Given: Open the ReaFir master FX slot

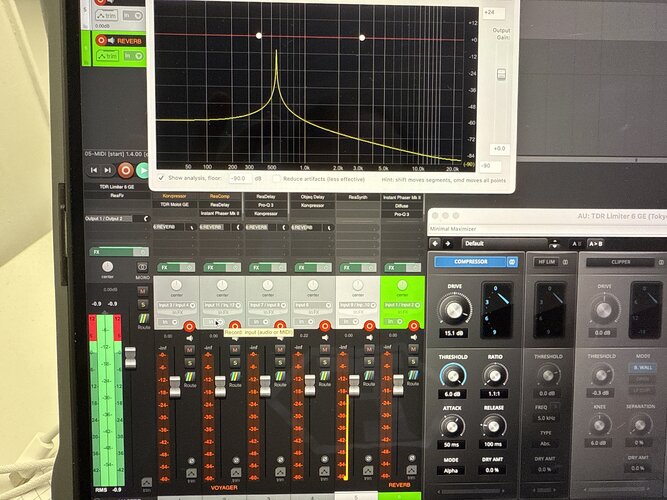Looking at the screenshot, I should click(x=117, y=195).
